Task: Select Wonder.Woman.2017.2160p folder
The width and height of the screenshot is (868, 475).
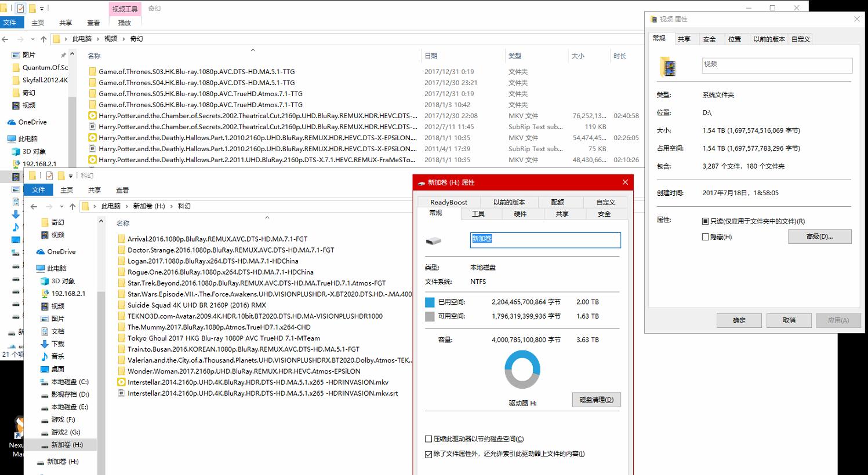Action: pos(244,371)
